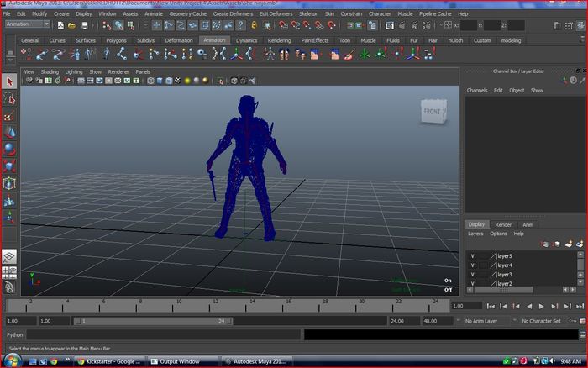Click the Open Scene folder icon

(x=72, y=25)
